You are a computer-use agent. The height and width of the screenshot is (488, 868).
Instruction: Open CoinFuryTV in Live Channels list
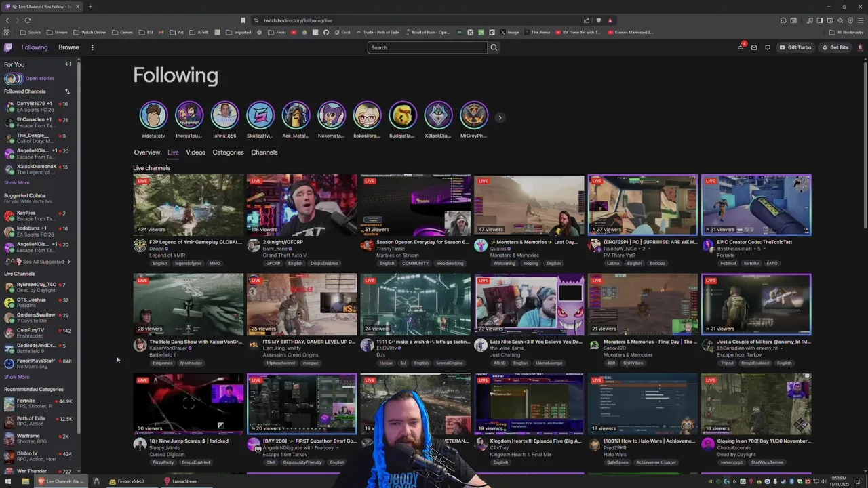[39, 333]
